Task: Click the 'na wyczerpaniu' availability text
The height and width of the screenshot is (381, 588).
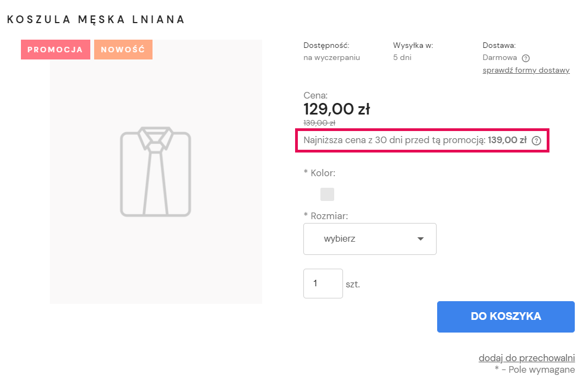Action: (331, 58)
